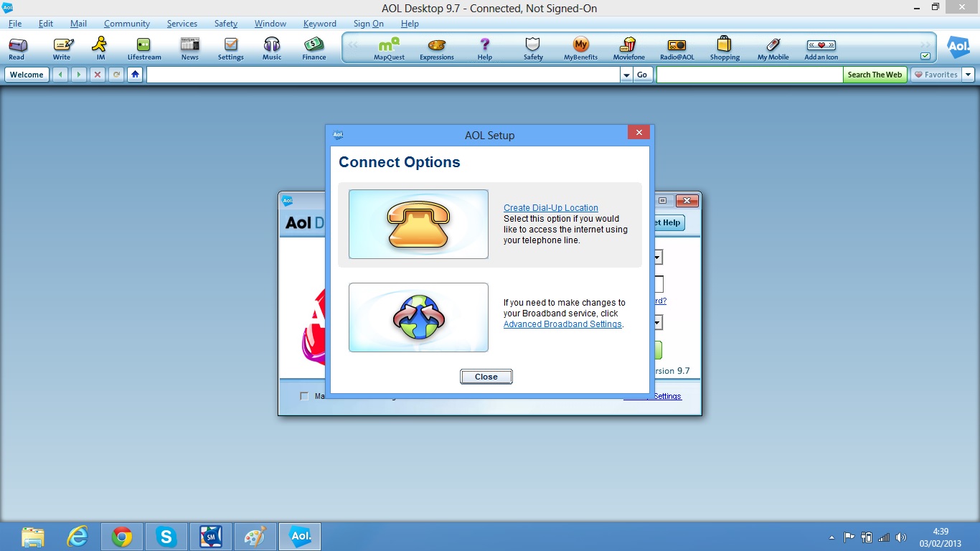Image resolution: width=980 pixels, height=551 pixels.
Task: Click the MyBenefits icon
Action: (x=581, y=48)
